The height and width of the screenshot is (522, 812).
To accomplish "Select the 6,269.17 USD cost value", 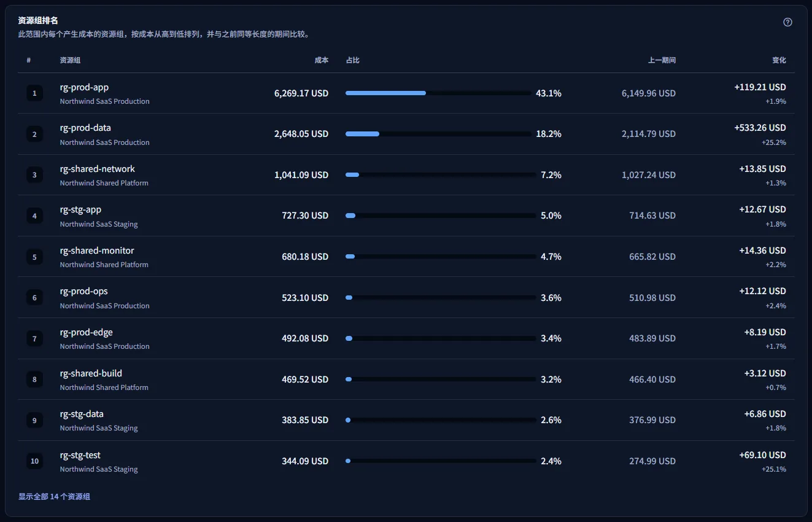I will coord(301,93).
